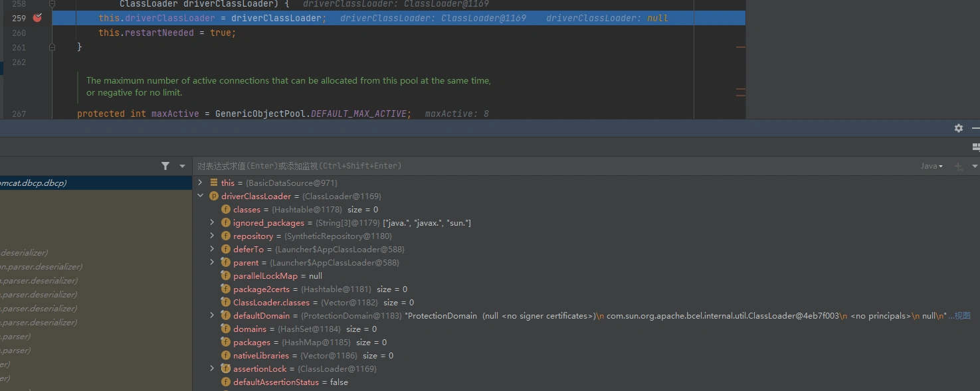Screen dimensions: 980x391
Task: Toggle the fold marker on line 258
Action: coord(52,4)
